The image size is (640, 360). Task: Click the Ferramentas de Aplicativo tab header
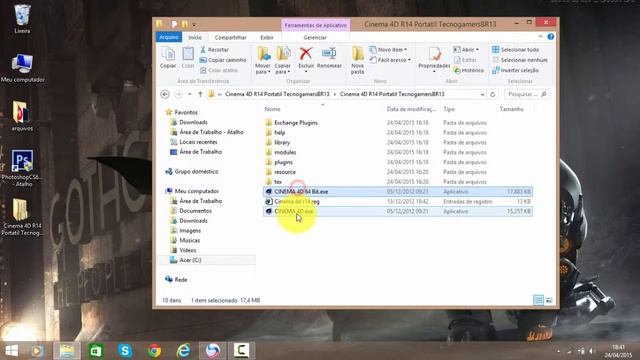coord(315,25)
